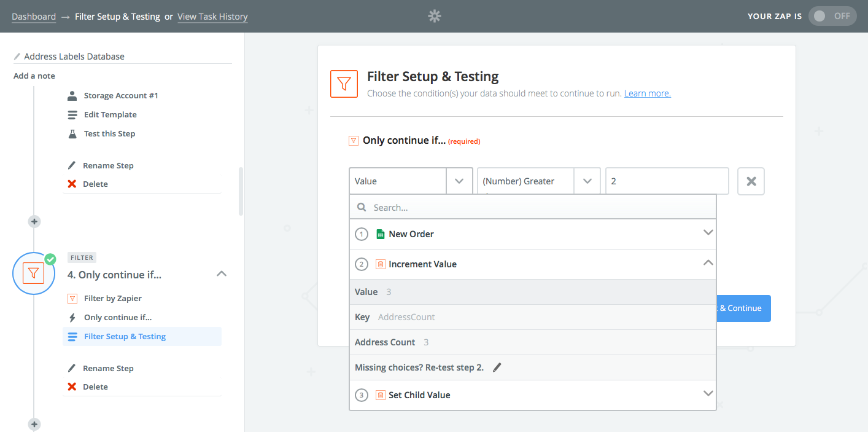Click the red X of upper Delete
868x432 pixels.
(72, 184)
